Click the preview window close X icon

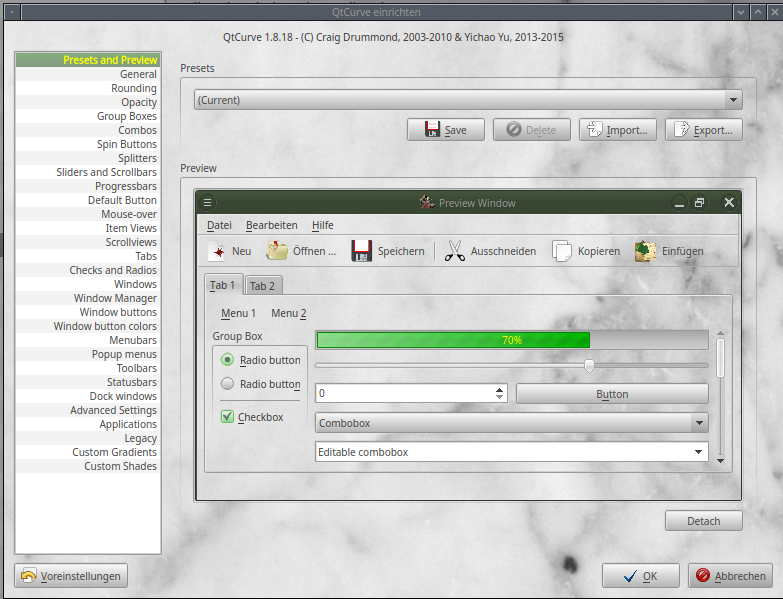point(729,203)
